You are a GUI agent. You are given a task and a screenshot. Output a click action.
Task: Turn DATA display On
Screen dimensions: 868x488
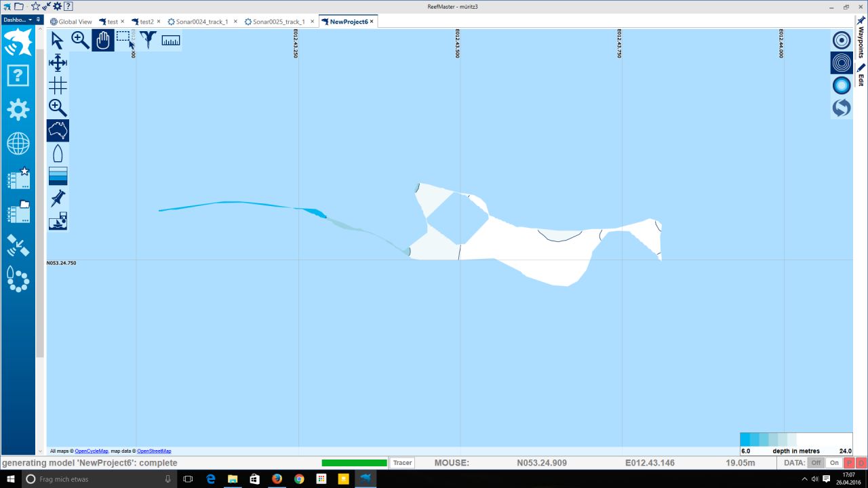pos(834,463)
